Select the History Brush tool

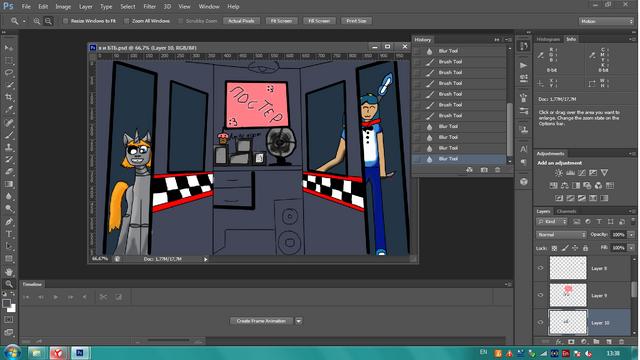coord(9,159)
